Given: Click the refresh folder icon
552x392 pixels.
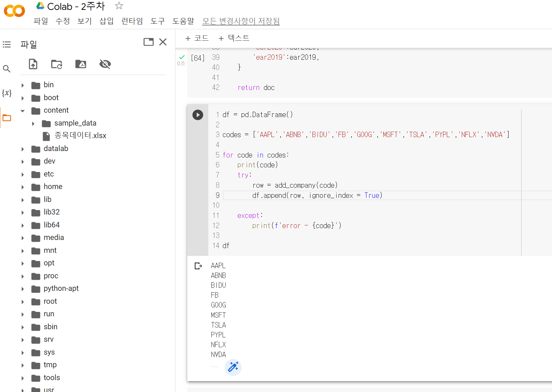Looking at the screenshot, I should click(57, 64).
